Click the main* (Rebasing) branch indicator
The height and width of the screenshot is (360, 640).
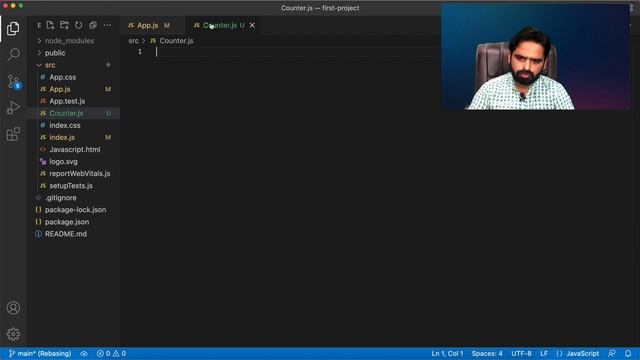pos(40,353)
